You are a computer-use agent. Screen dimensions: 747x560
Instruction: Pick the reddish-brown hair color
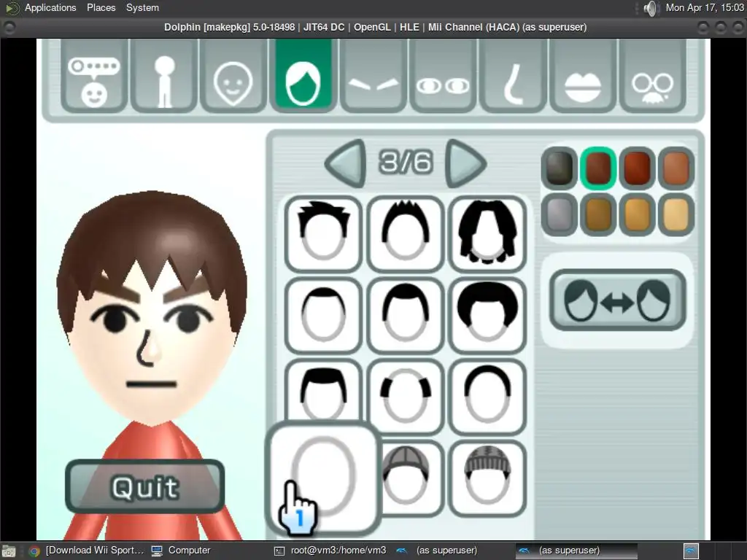point(637,168)
